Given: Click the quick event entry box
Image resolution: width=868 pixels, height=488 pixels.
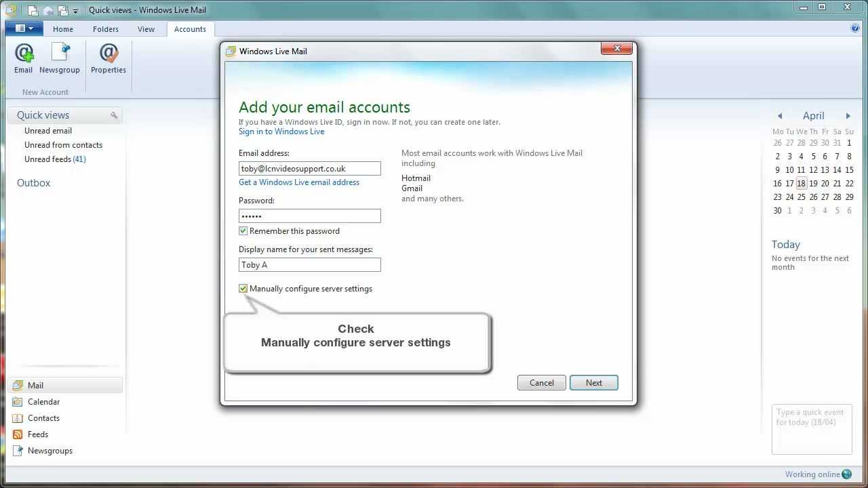Looking at the screenshot, I should pos(812,429).
